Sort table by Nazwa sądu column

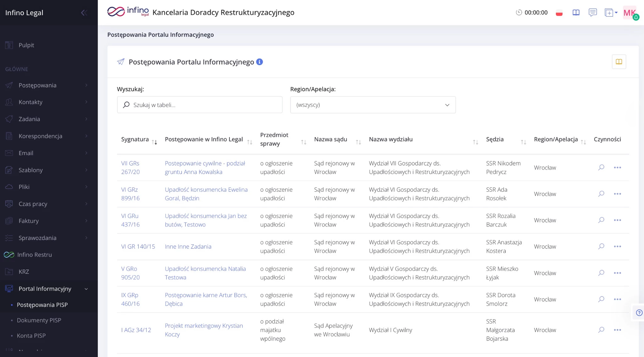(358, 142)
